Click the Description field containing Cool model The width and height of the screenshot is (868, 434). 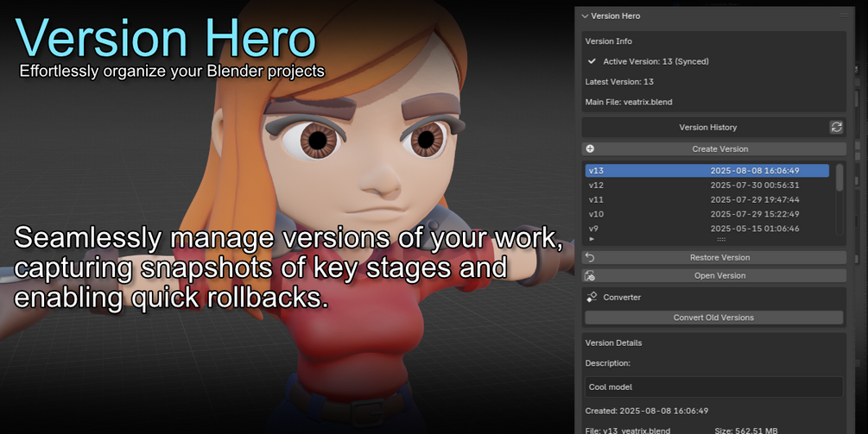coord(713,387)
